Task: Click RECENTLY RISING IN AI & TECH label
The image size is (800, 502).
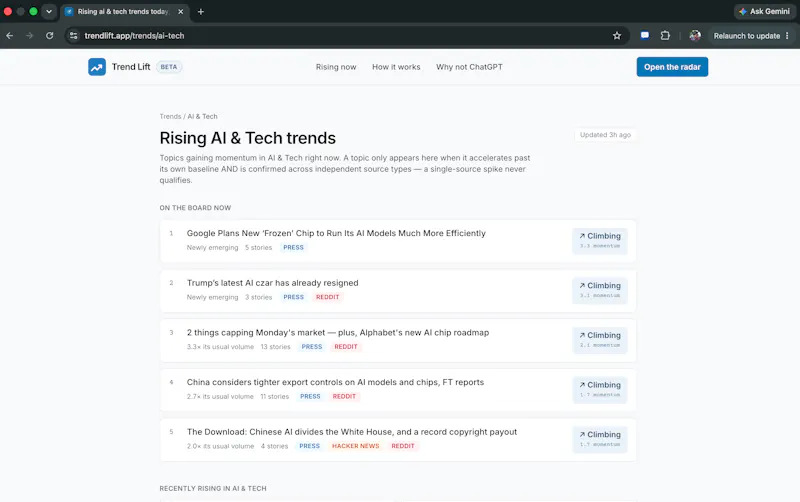Action: [x=213, y=488]
